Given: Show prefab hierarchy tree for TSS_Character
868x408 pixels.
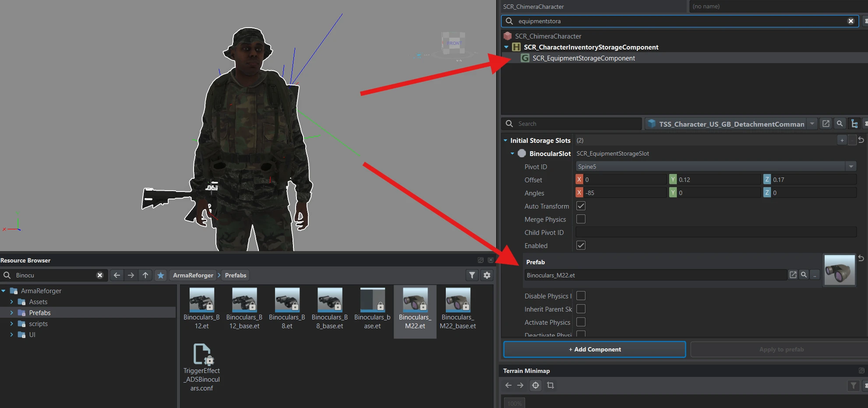Looking at the screenshot, I should pos(854,124).
